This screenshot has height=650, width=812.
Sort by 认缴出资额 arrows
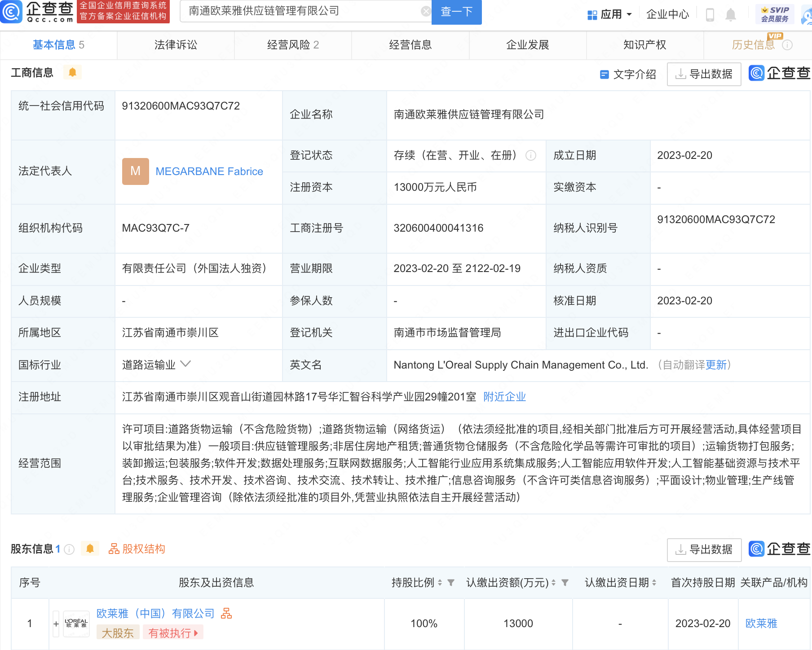[553, 583]
